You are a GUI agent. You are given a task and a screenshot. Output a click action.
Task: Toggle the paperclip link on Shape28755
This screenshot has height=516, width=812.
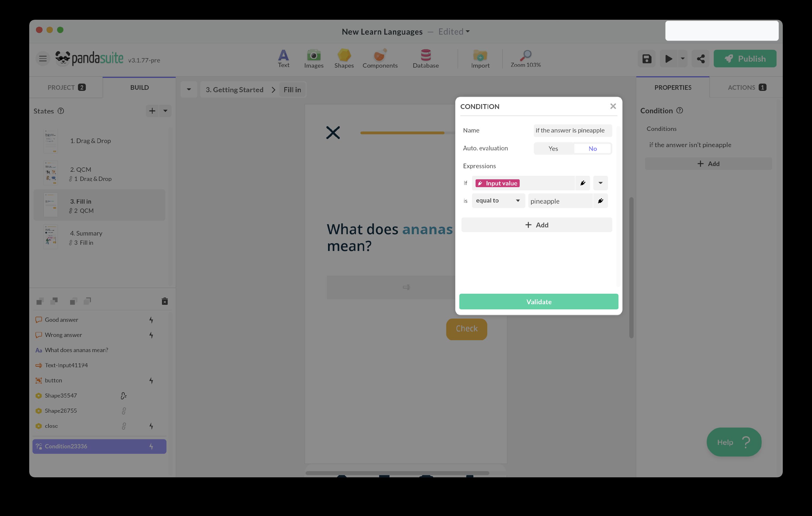pos(124,411)
